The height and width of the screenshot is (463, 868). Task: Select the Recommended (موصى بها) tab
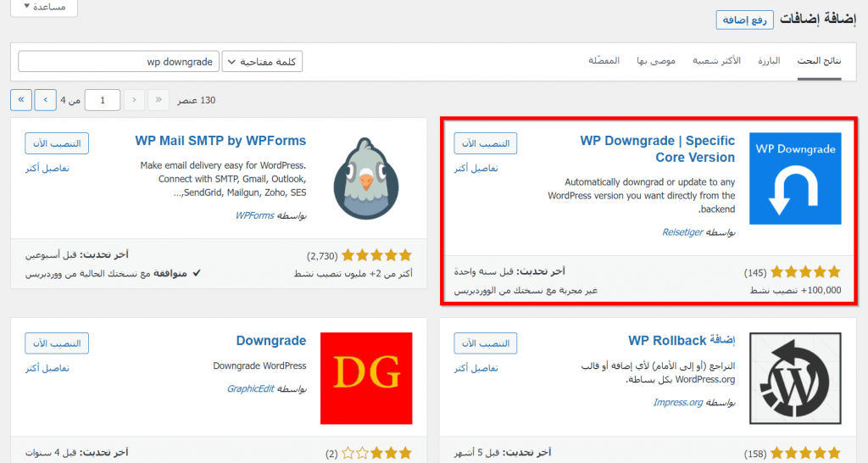coord(657,62)
